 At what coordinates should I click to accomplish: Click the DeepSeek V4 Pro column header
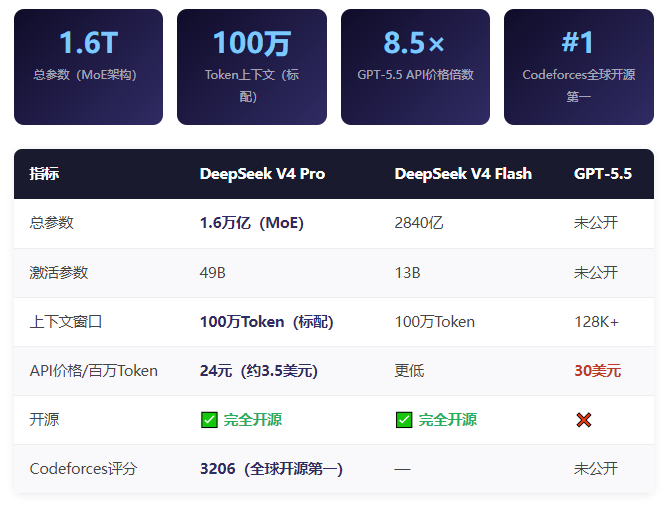coord(262,174)
